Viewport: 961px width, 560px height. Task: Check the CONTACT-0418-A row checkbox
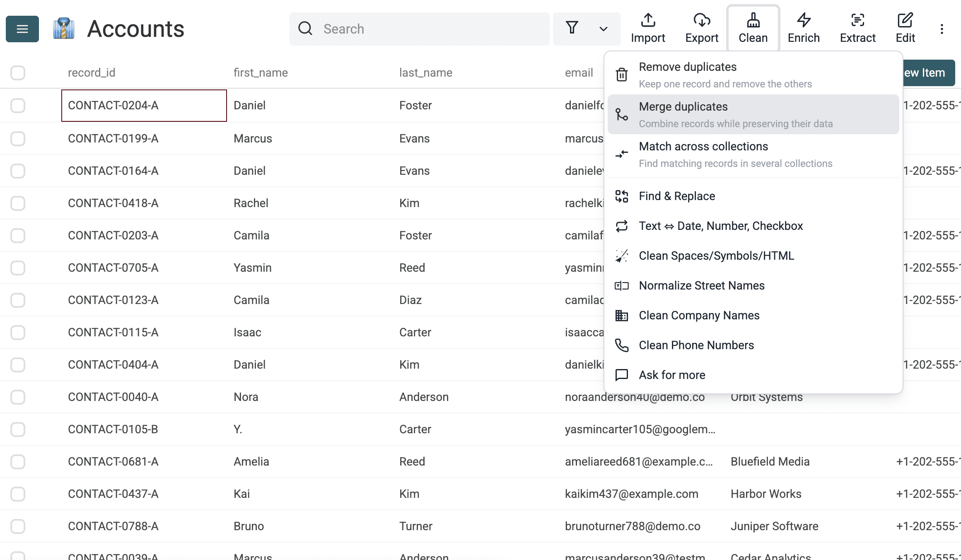[18, 203]
